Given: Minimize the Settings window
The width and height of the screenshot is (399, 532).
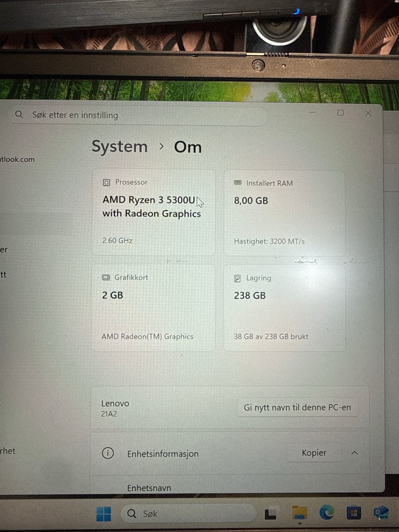Looking at the screenshot, I should pyautogui.click(x=313, y=112).
